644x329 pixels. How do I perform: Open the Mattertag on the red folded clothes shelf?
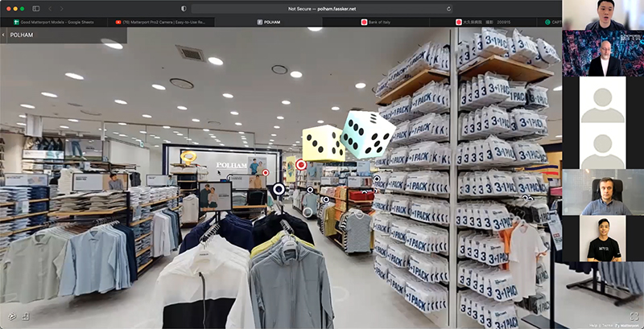[x=364, y=192]
